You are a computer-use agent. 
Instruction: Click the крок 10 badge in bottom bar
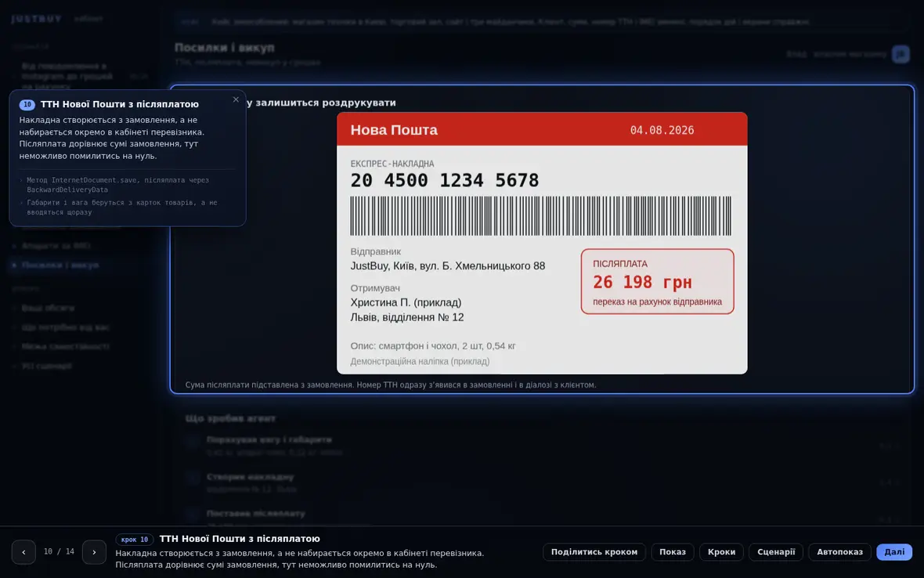pyautogui.click(x=135, y=539)
